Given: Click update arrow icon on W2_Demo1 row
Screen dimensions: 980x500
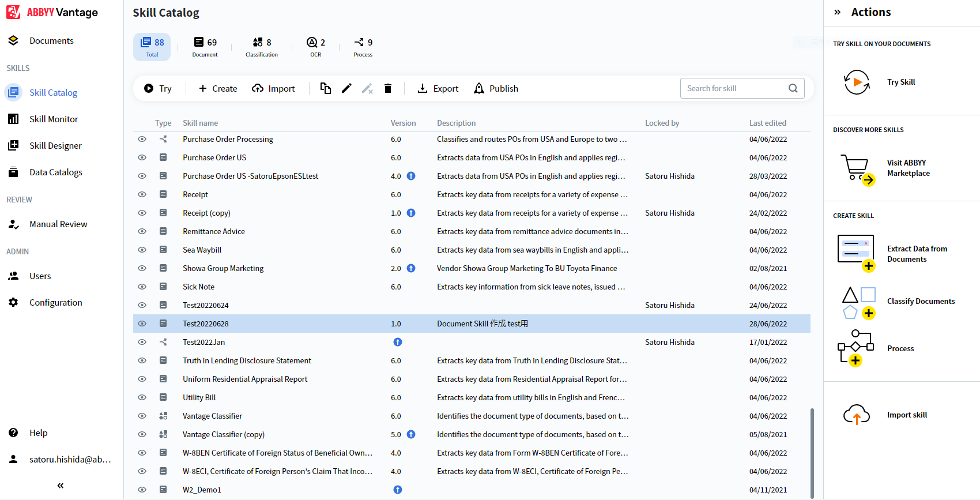Looking at the screenshot, I should point(398,490).
